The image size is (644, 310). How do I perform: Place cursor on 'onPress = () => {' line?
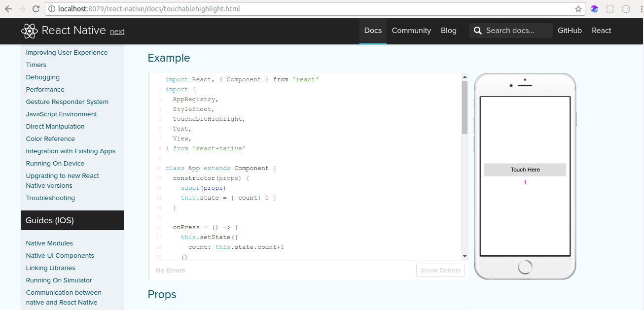tap(205, 227)
